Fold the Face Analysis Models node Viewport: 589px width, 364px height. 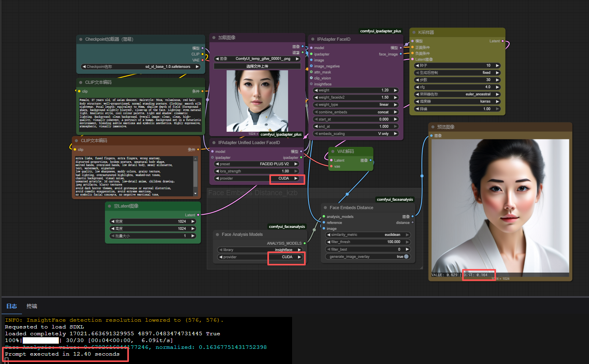pos(217,234)
